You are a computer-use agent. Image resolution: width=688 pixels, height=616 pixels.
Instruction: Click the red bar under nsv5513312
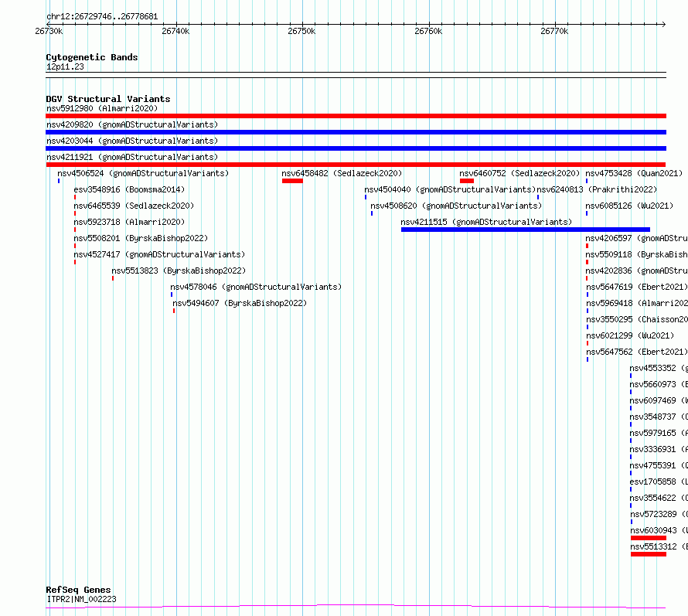click(x=649, y=554)
